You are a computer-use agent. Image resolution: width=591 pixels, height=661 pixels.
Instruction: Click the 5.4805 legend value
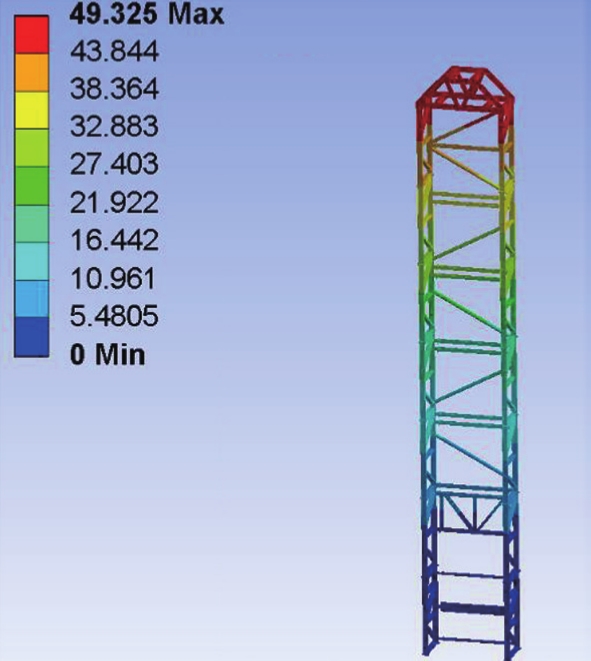114,316
